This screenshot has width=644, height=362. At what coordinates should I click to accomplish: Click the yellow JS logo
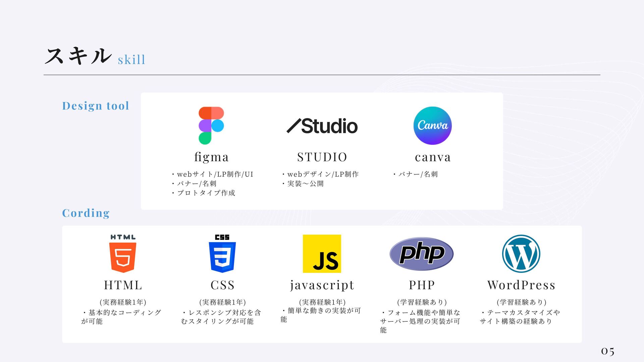322,254
